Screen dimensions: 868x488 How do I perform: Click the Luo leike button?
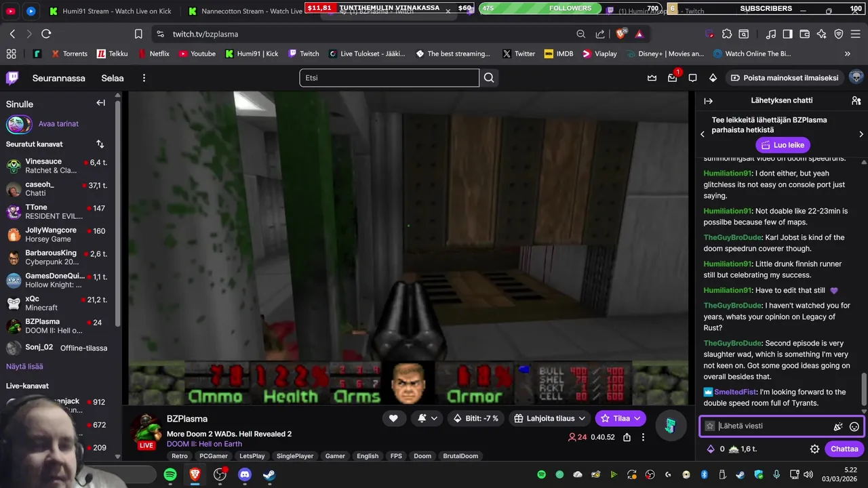tap(783, 145)
